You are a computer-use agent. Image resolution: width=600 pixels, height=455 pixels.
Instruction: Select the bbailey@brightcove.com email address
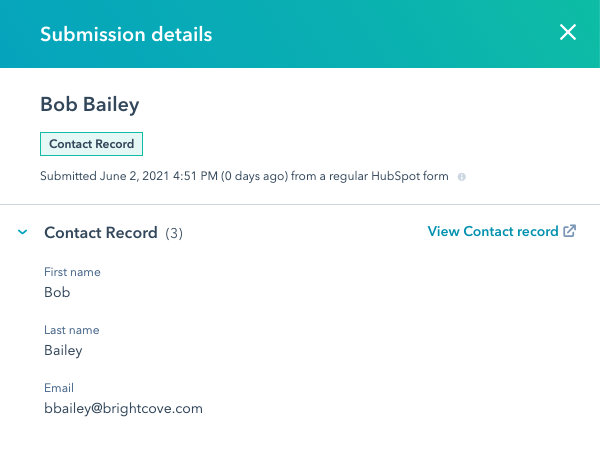click(x=123, y=409)
